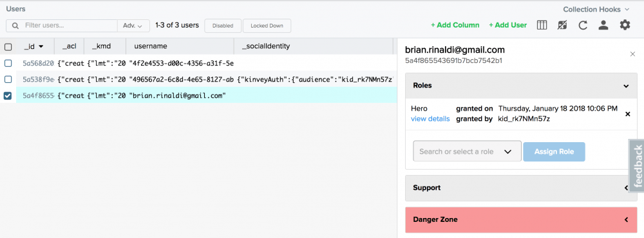Open the vertical feedback tab

pyautogui.click(x=637, y=166)
